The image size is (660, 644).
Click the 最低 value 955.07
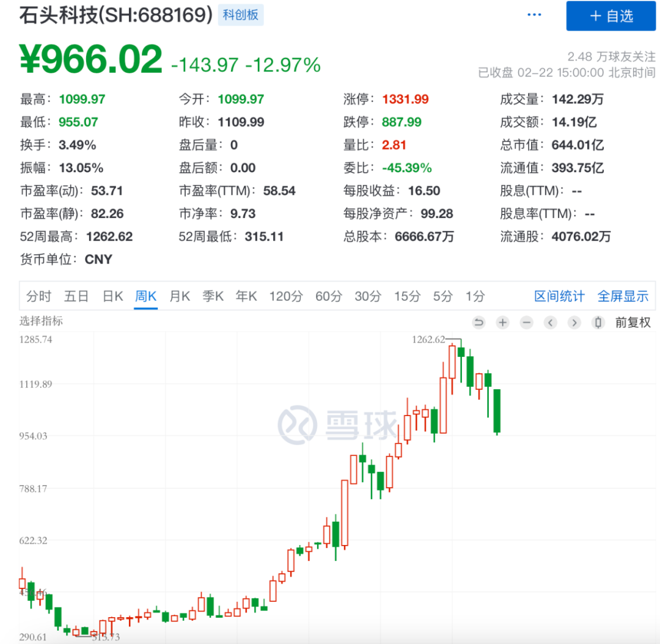point(78,122)
